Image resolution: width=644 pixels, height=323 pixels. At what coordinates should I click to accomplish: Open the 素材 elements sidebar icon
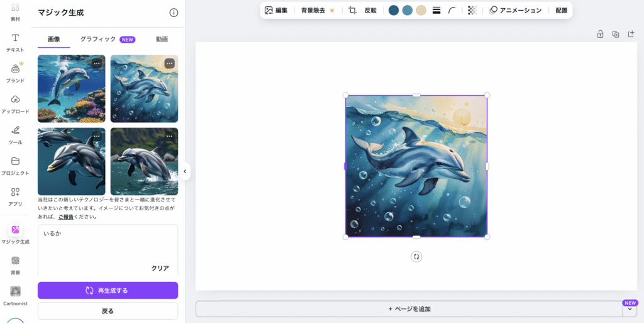point(15,12)
